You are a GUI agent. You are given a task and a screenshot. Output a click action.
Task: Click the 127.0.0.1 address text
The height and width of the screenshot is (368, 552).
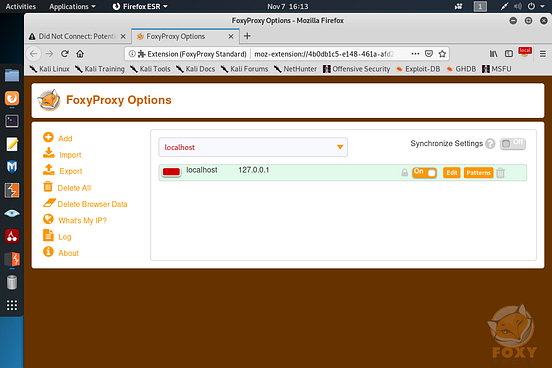tap(253, 170)
